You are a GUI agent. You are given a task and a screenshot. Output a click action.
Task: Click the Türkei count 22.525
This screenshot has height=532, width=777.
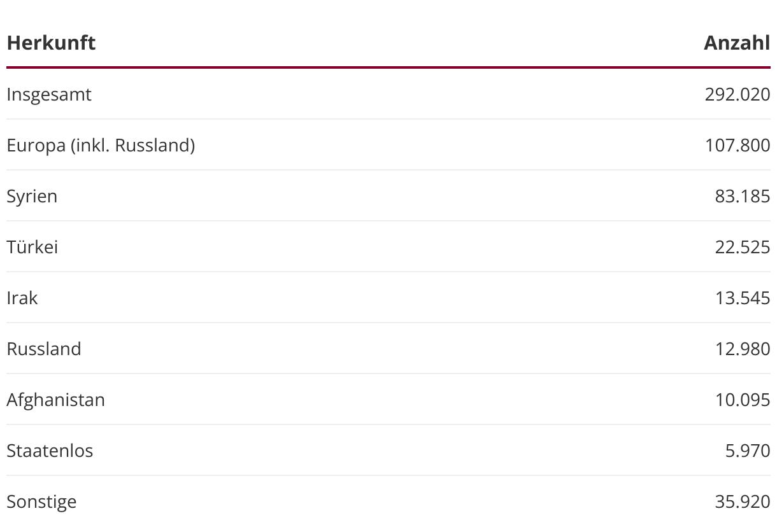click(743, 247)
